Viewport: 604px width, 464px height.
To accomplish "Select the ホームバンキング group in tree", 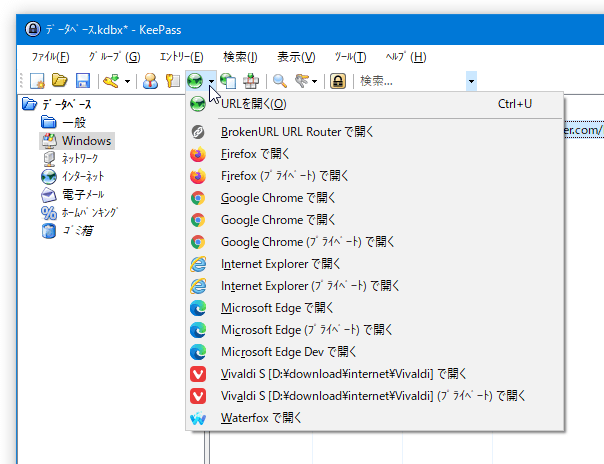I will click(x=89, y=213).
